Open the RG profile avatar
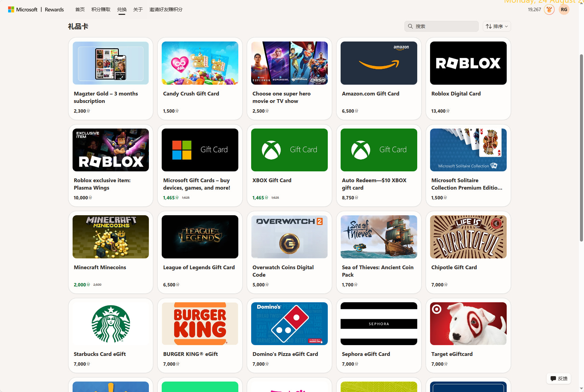This screenshot has width=584, height=392. [x=564, y=9]
